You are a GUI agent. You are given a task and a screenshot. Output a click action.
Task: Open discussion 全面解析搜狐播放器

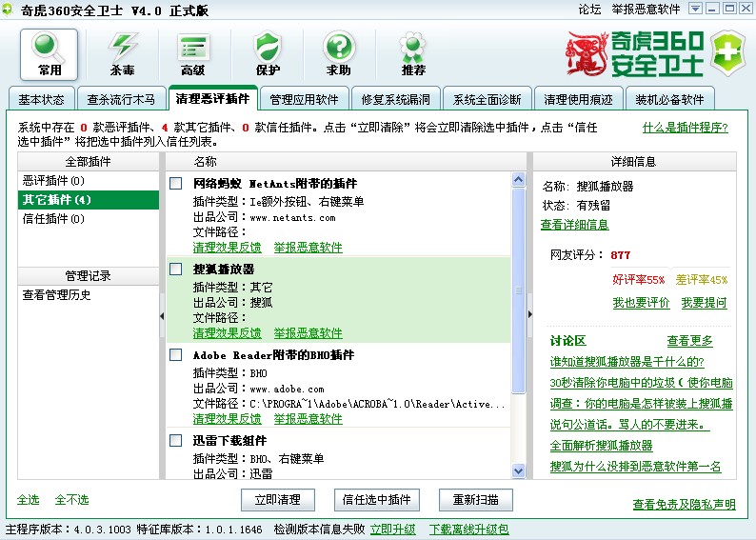601,446
